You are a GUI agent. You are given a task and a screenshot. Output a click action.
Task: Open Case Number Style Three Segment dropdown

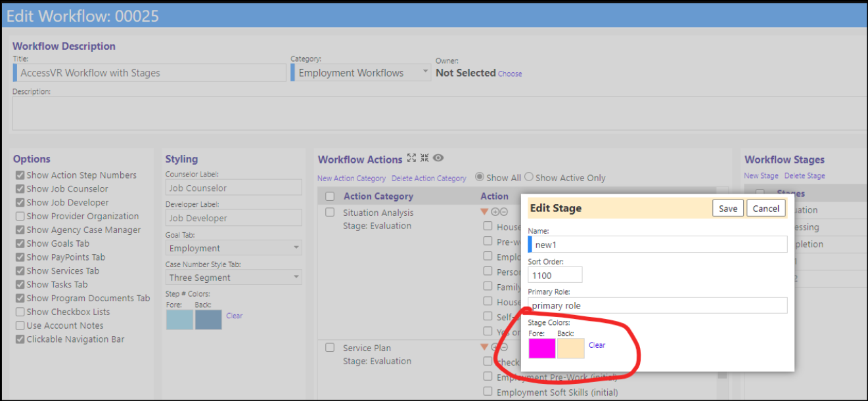pos(233,278)
